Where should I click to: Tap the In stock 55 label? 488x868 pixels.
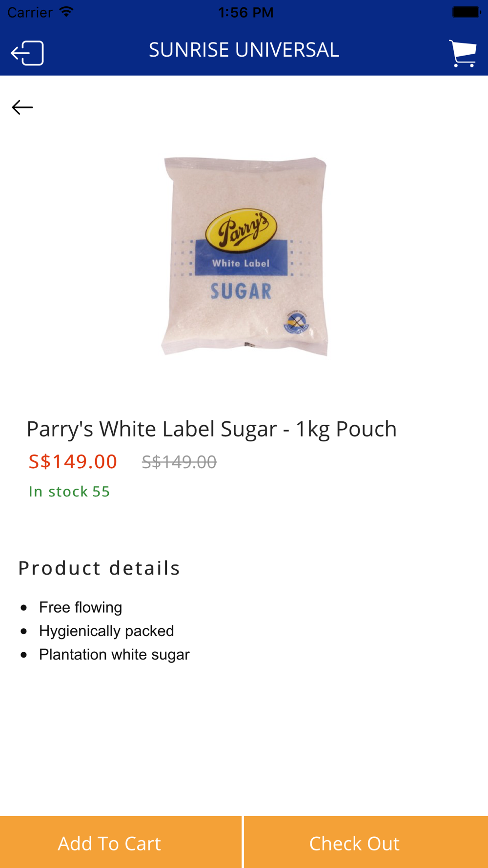tap(69, 491)
